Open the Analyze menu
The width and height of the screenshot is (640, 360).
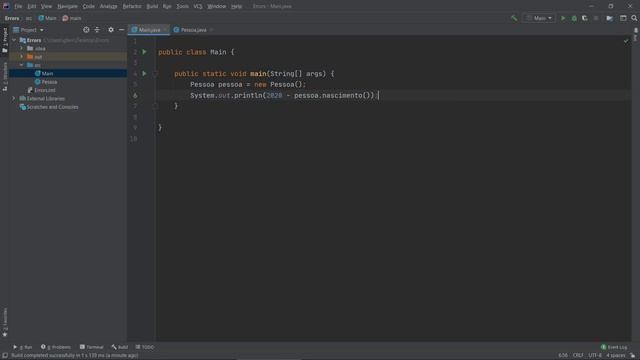pyautogui.click(x=109, y=6)
